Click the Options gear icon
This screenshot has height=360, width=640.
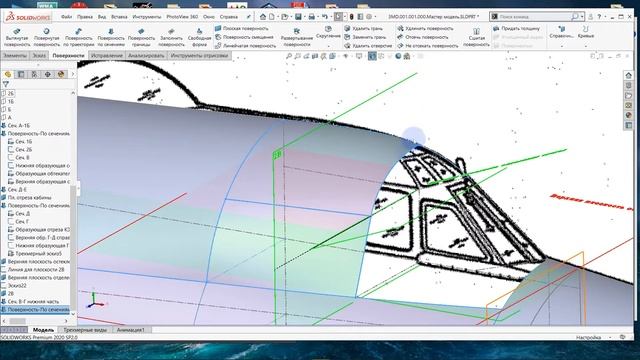pyautogui.click(x=369, y=17)
